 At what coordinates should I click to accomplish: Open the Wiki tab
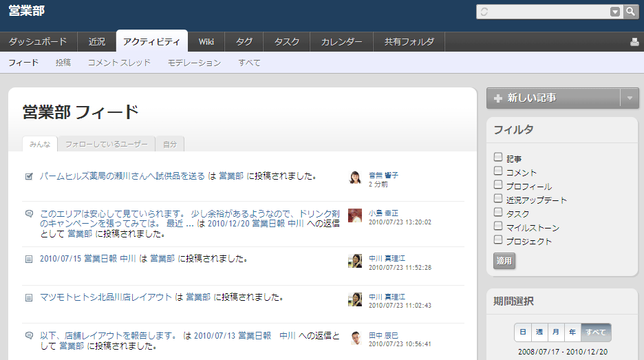coord(206,42)
